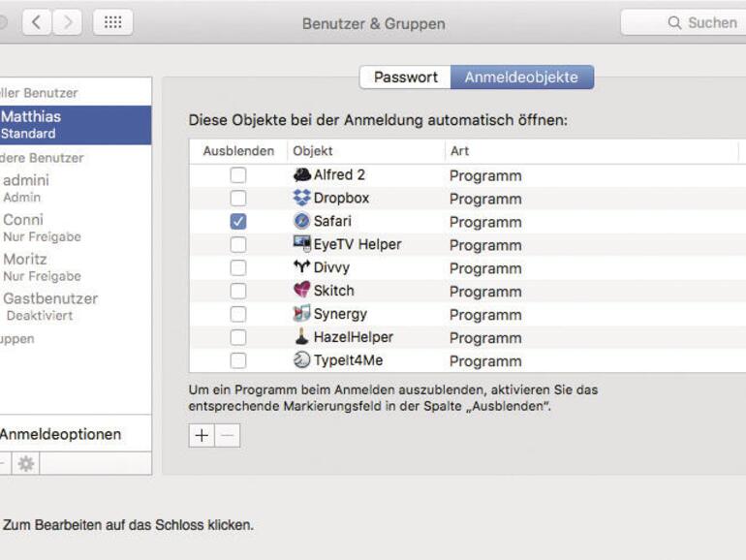Uncheck the hide checkbox for Safari
This screenshot has width=746, height=560.
(x=238, y=221)
